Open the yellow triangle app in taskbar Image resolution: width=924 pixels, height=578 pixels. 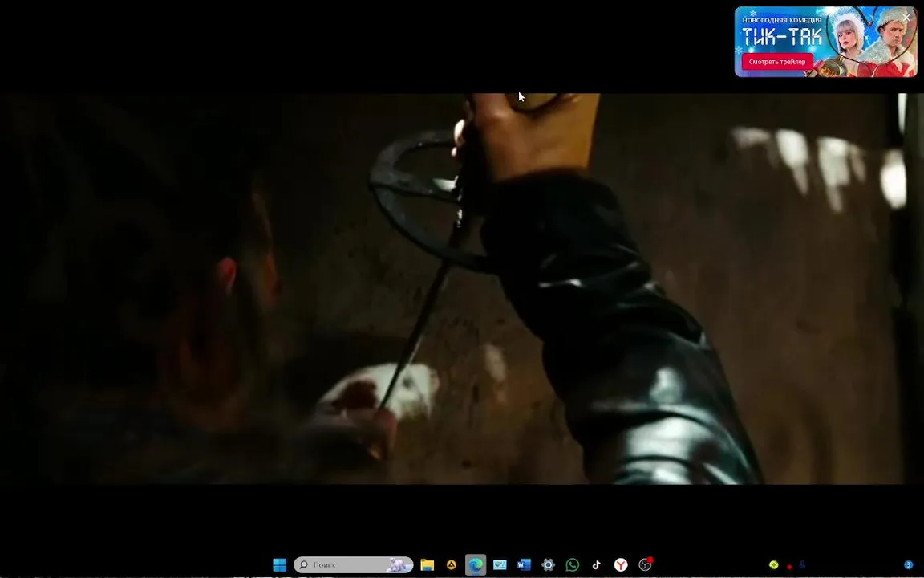(x=452, y=564)
